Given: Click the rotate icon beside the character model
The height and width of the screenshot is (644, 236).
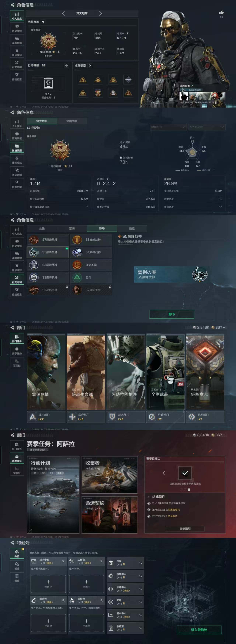Looking at the screenshot, I should [223, 79].
